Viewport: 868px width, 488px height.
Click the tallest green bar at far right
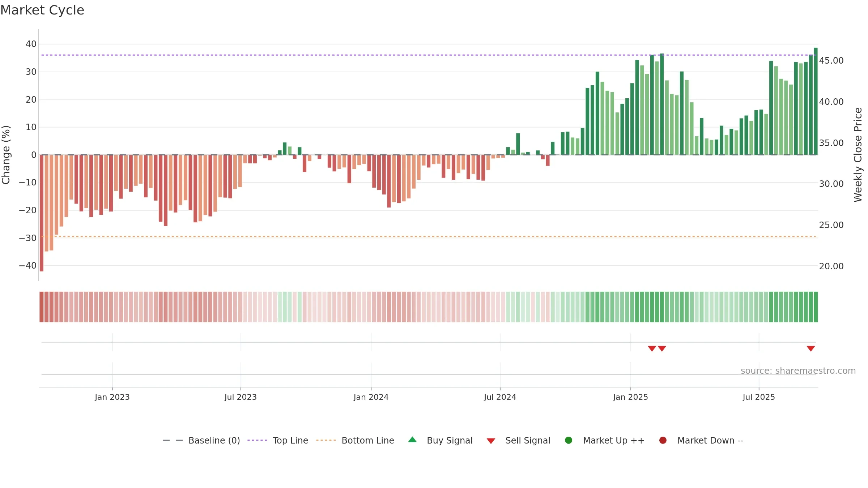click(x=816, y=101)
